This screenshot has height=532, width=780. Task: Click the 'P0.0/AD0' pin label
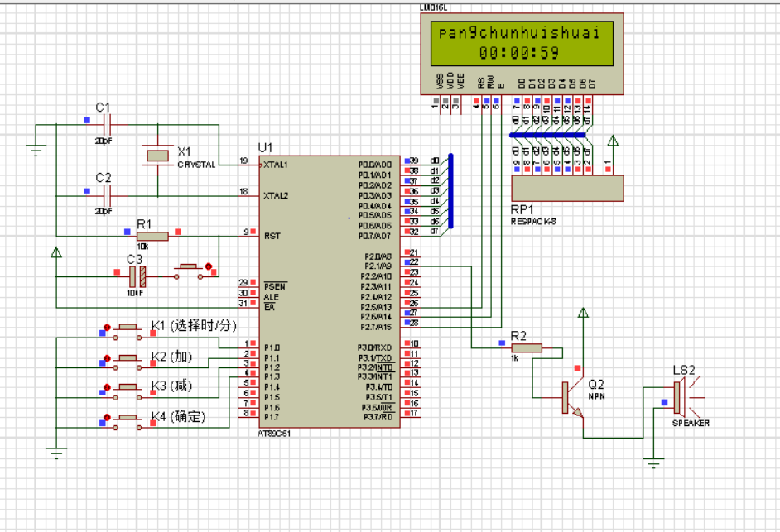coord(375,165)
